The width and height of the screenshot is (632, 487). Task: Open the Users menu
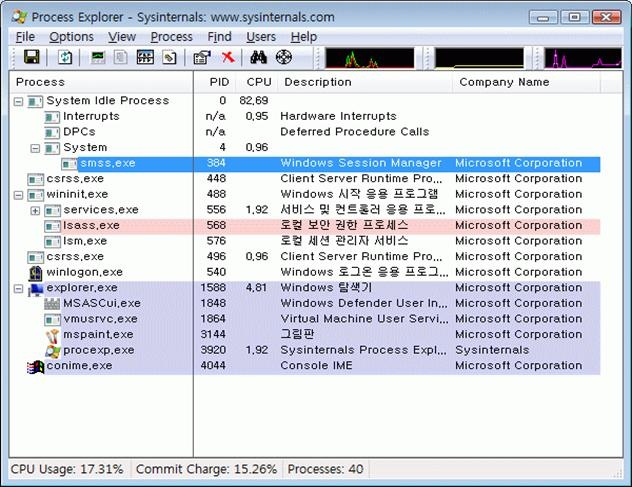tap(261, 37)
